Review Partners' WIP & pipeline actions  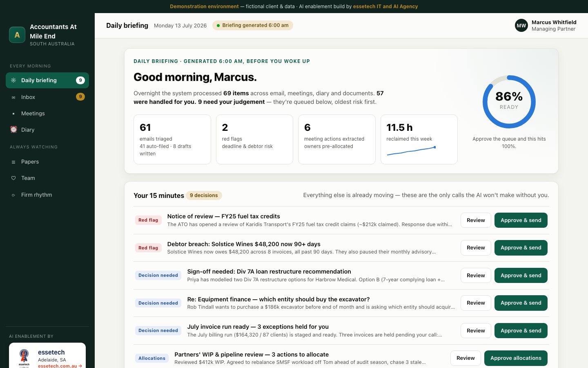tap(465, 358)
